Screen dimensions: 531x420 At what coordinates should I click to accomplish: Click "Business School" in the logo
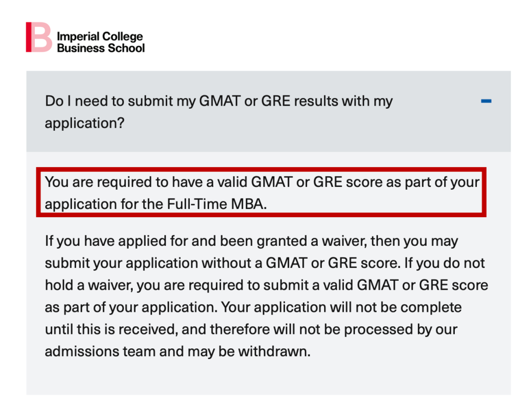pyautogui.click(x=101, y=48)
